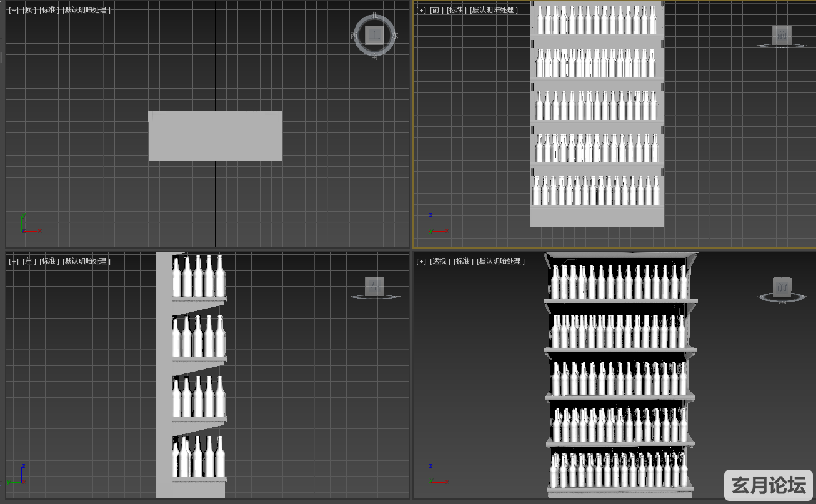The height and width of the screenshot is (504, 816).
Task: Click the ViewCube face in Left viewport
Action: 374,286
